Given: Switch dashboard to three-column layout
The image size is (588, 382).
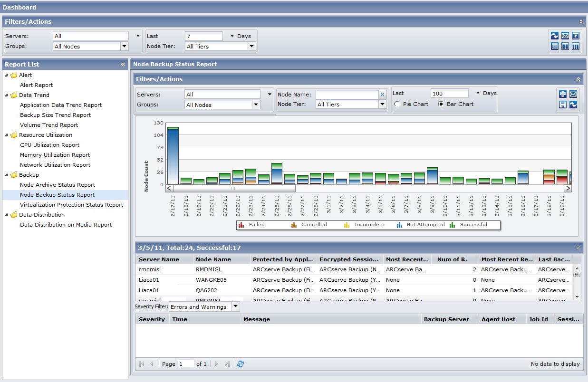Looking at the screenshot, I should click(x=576, y=46).
